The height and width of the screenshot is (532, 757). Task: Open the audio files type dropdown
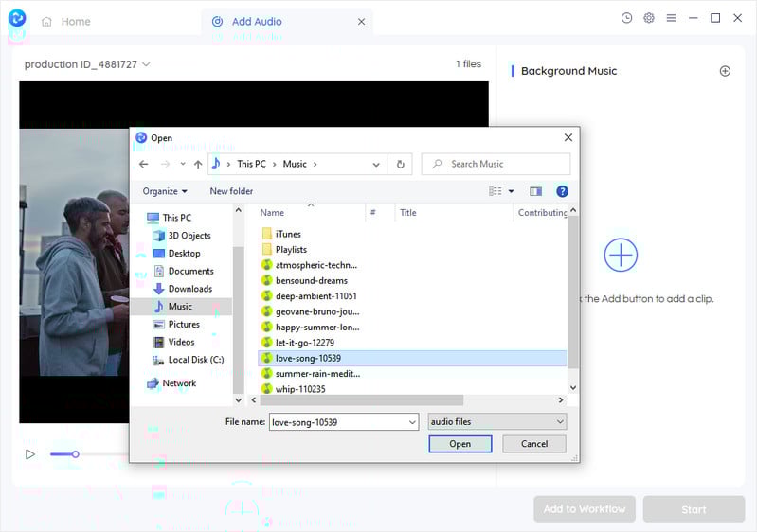[x=496, y=421]
